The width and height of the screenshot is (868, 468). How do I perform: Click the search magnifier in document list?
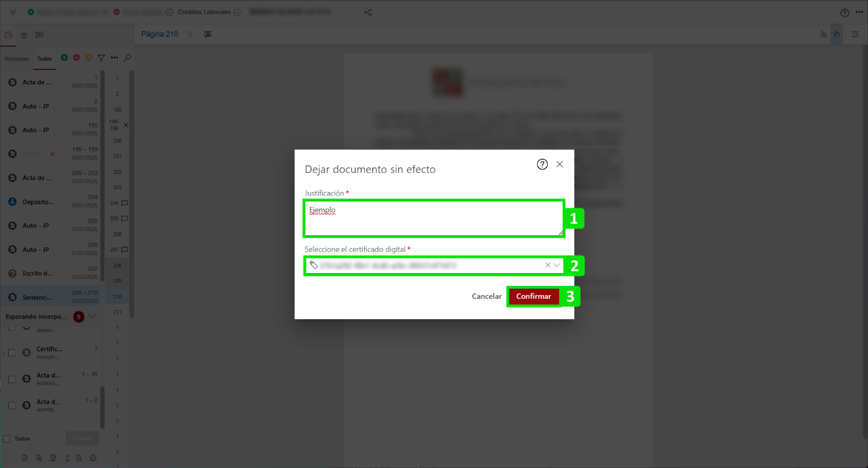pyautogui.click(x=128, y=58)
